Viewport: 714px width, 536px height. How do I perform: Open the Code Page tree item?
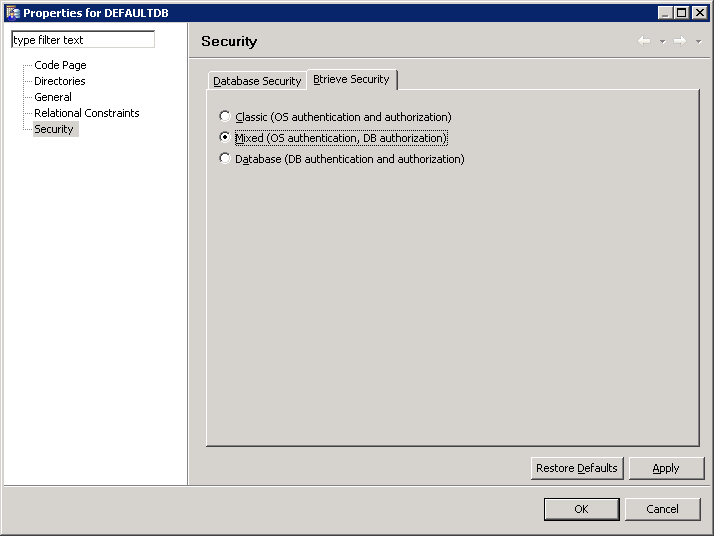(x=60, y=65)
